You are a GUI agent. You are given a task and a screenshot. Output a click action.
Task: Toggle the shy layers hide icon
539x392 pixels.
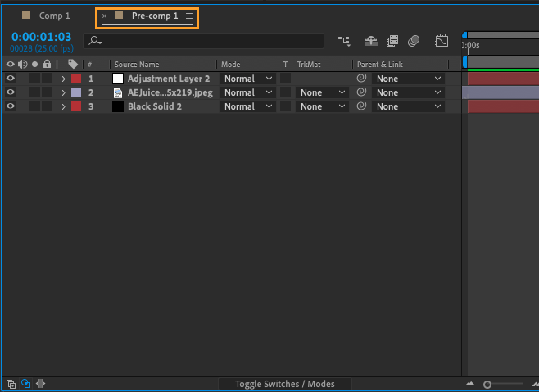[x=370, y=41]
